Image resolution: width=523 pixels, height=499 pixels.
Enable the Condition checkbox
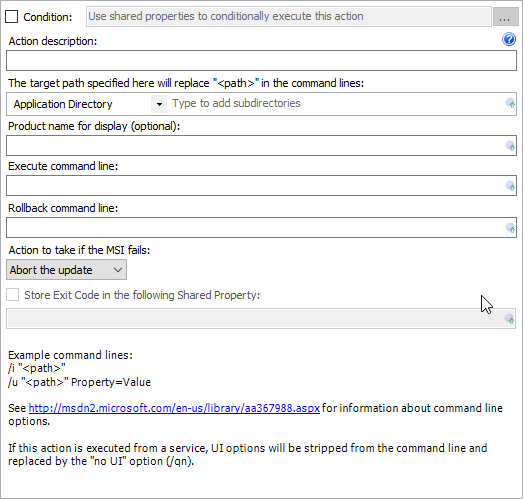(x=12, y=16)
